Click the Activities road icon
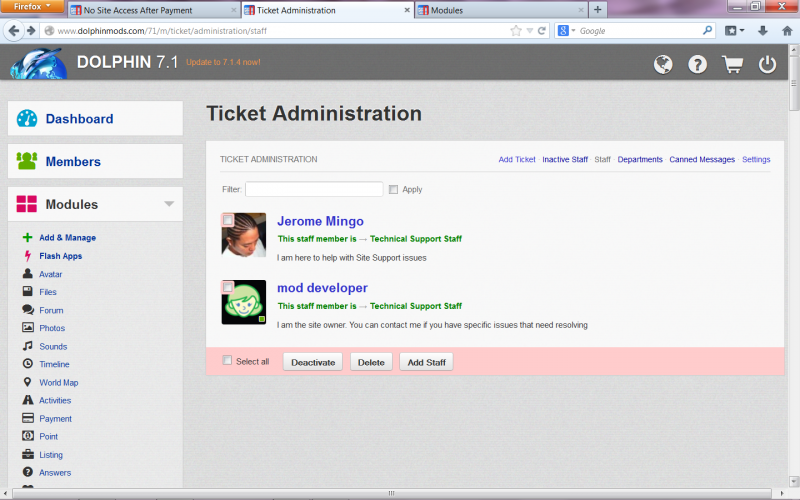Image resolution: width=800 pixels, height=500 pixels. (x=28, y=400)
